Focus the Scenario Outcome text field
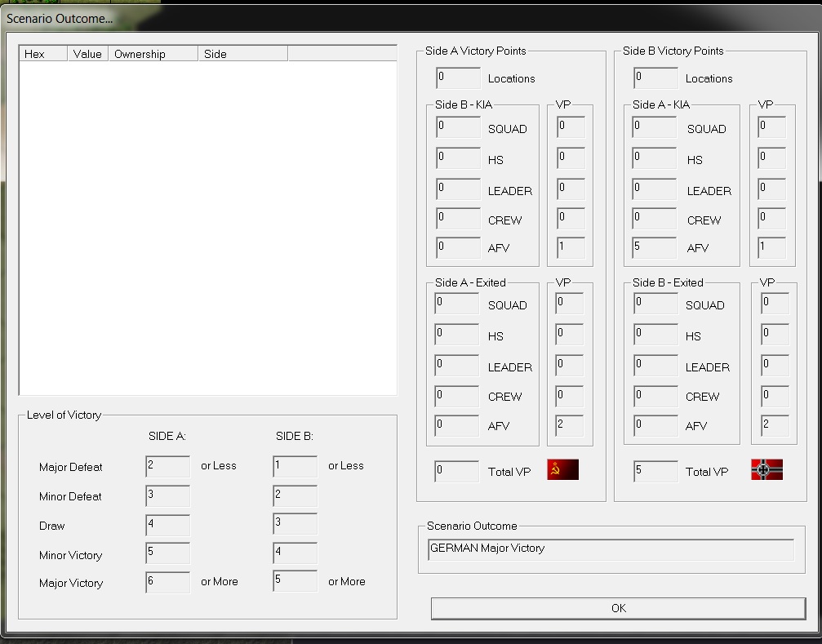Screen dimensions: 822x644 pyautogui.click(x=611, y=549)
